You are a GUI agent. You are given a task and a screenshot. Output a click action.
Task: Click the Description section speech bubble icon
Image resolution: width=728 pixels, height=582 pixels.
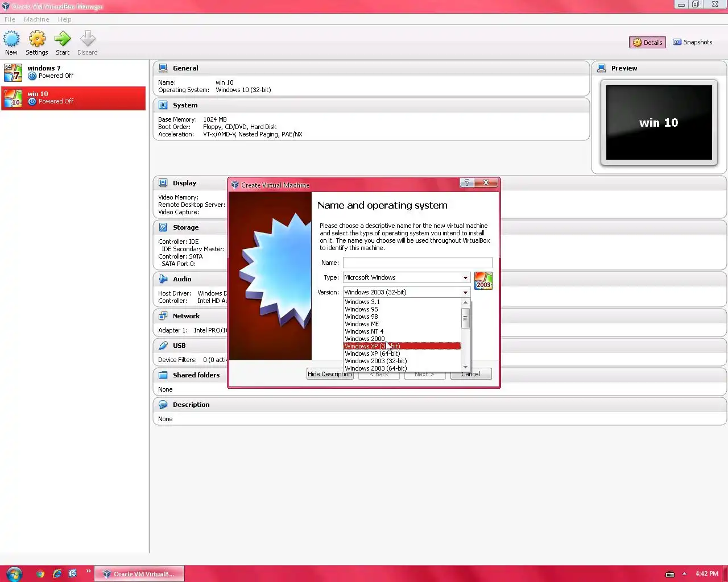tap(163, 405)
